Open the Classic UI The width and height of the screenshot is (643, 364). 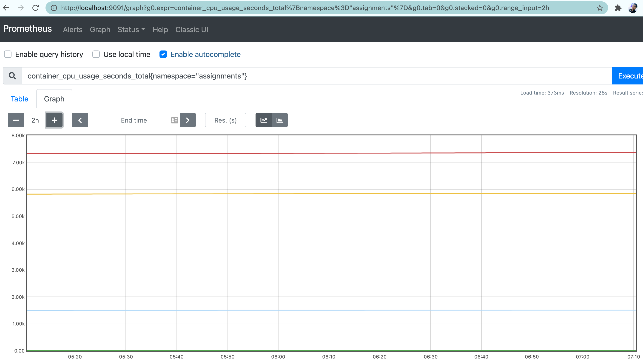[192, 30]
